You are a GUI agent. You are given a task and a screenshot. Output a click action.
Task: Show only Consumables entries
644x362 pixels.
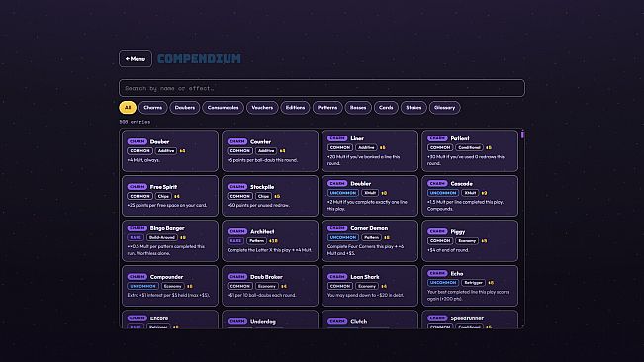tap(223, 108)
